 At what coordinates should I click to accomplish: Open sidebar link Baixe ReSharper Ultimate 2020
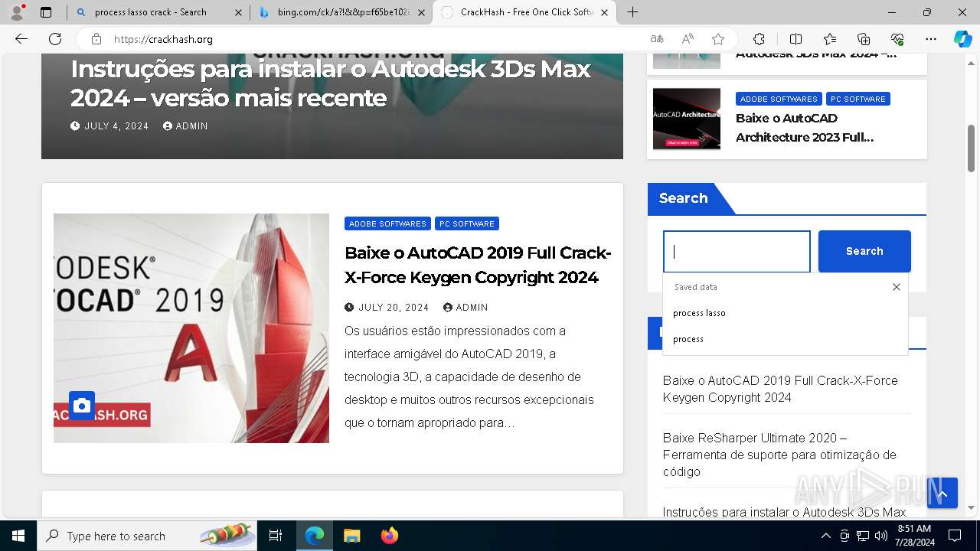coord(779,455)
